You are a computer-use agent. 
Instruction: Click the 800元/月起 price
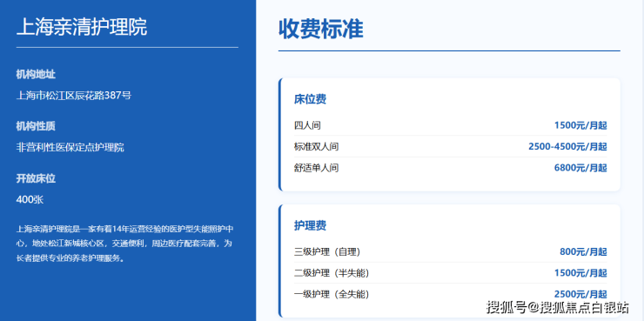click(583, 252)
